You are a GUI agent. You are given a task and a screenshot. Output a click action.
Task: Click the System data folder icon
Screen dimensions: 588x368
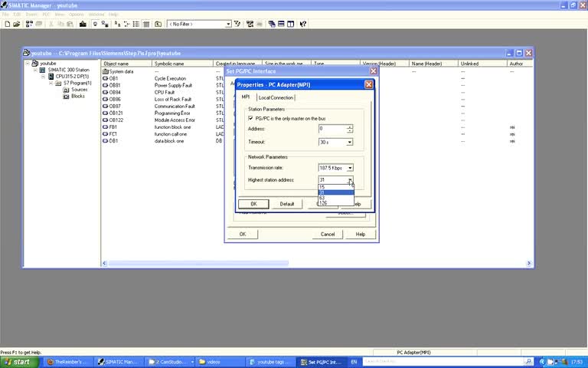[106, 71]
